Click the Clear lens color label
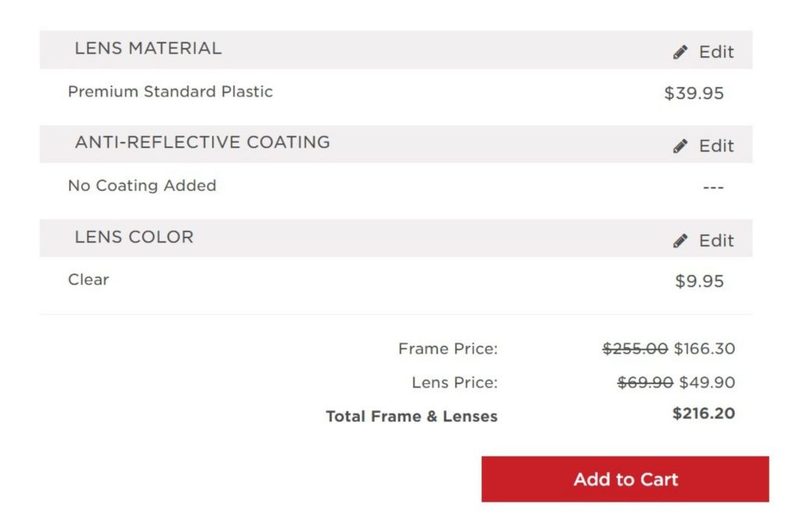The image size is (798, 532). pos(87,280)
